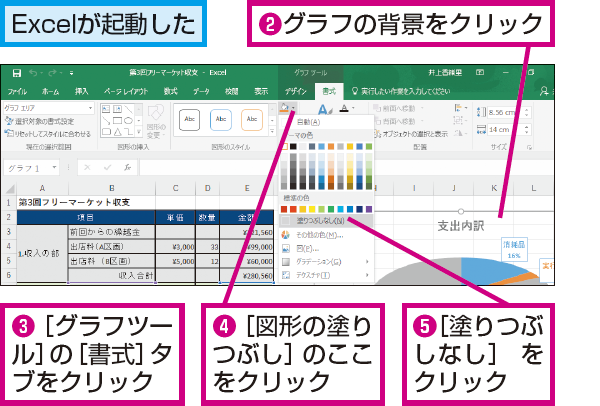Open the name box dropdown グラフ 1
The height and width of the screenshot is (406, 600).
[54, 167]
